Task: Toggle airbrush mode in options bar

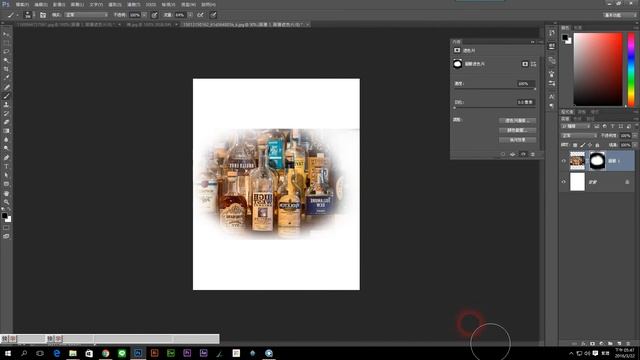Action: point(200,15)
